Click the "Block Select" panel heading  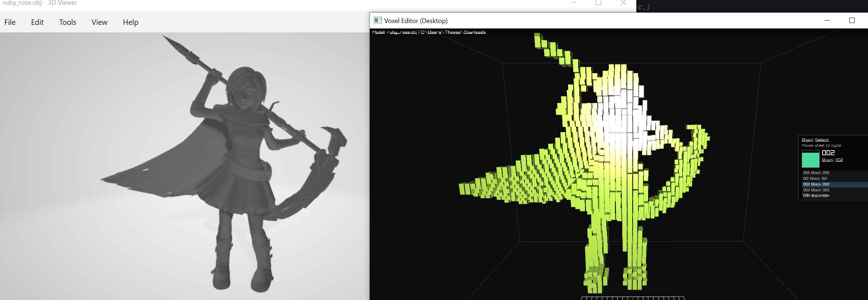coord(815,140)
